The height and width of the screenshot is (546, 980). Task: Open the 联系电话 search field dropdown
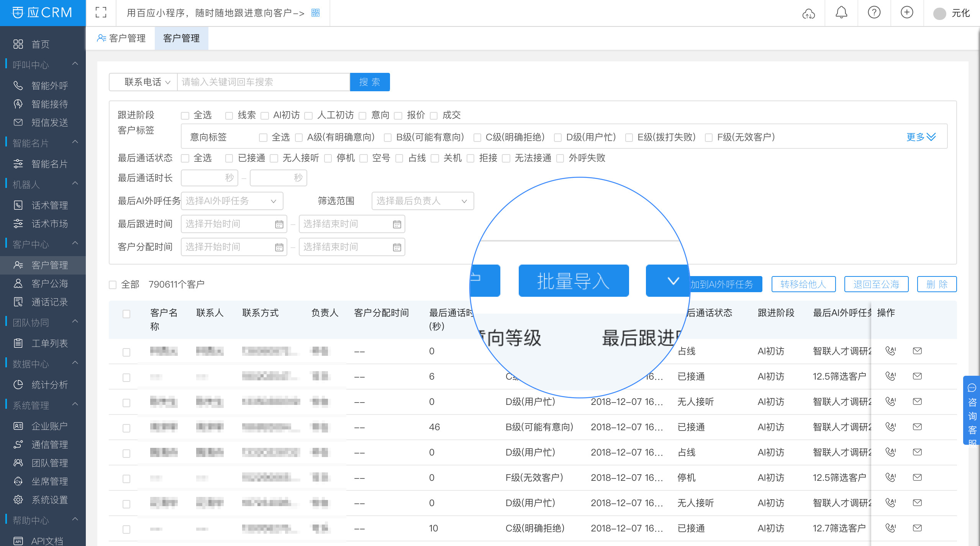point(143,82)
